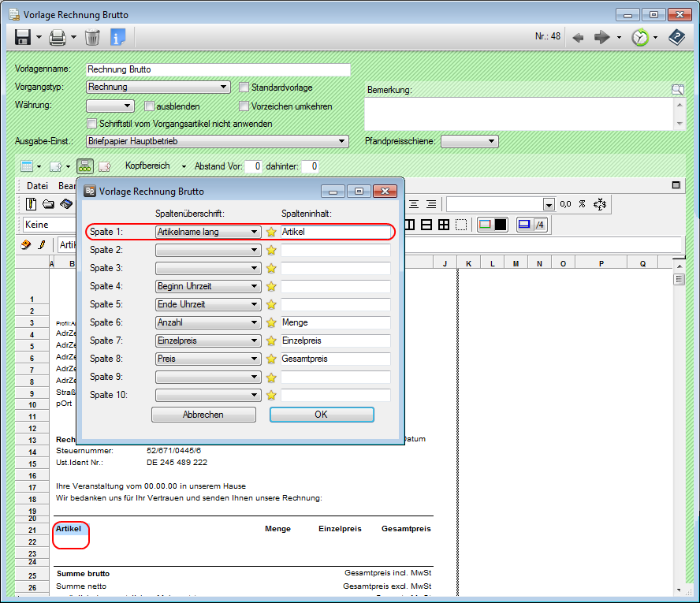This screenshot has width=700, height=603.
Task: Click the help book icon
Action: (676, 37)
